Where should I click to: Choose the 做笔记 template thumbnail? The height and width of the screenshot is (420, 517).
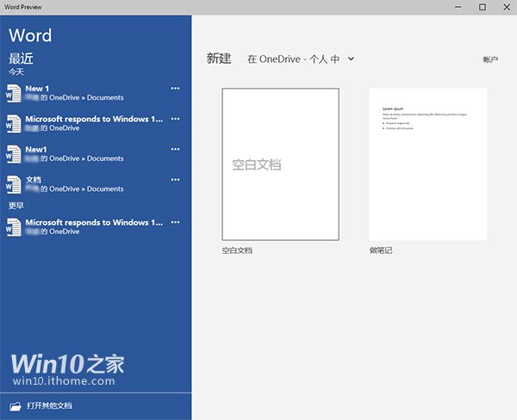(427, 164)
